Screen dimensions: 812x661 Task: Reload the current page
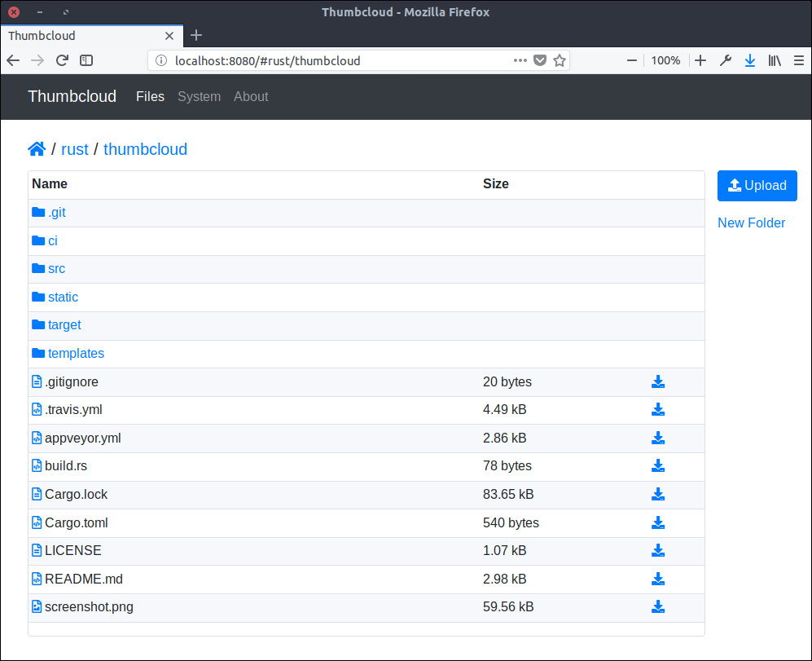62,60
